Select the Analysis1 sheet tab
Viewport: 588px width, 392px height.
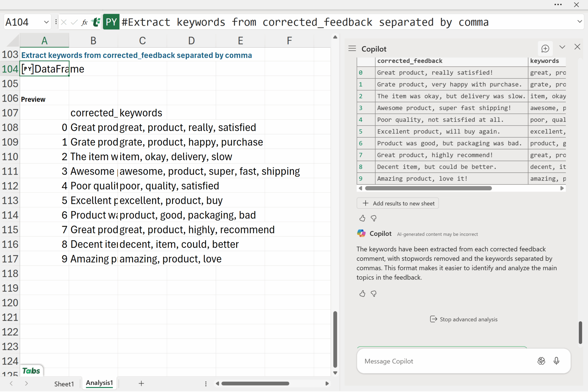coord(99,383)
